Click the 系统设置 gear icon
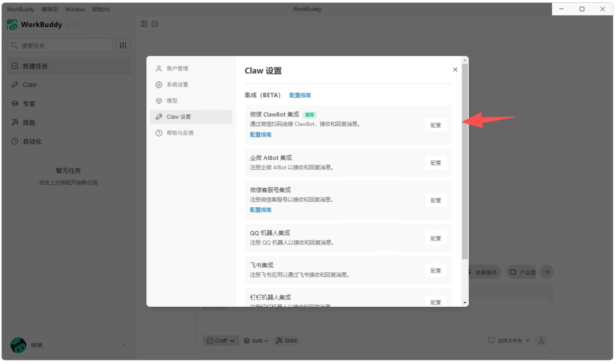The width and height of the screenshot is (616, 364). point(159,85)
